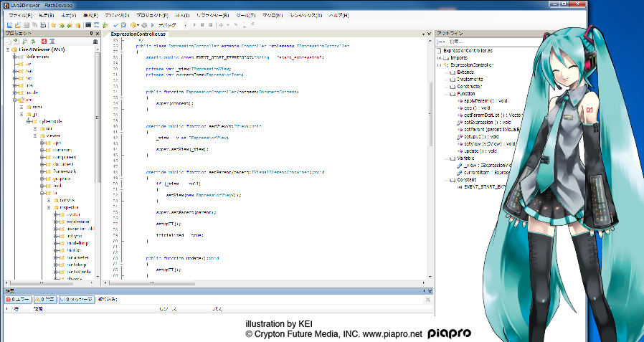Image resolution: width=644 pixels, height=342 pixels.
Task: Select update() function in Outline
Action: 480,151
